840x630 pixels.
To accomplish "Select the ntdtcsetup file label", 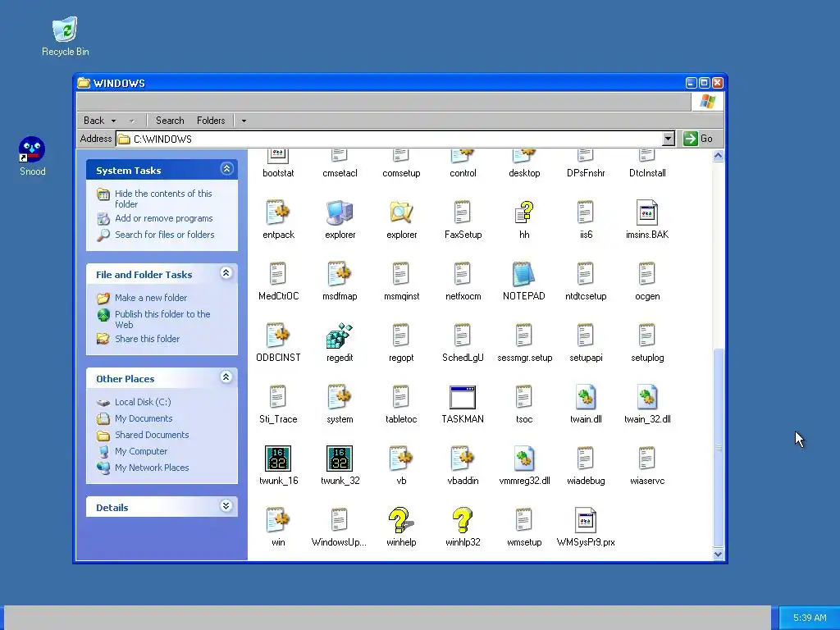I will coord(586,295).
